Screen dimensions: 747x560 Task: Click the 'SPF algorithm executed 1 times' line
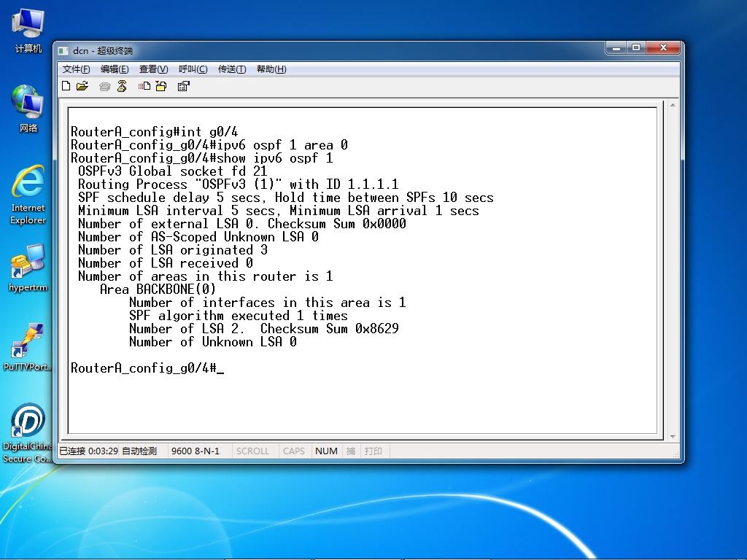pos(239,316)
